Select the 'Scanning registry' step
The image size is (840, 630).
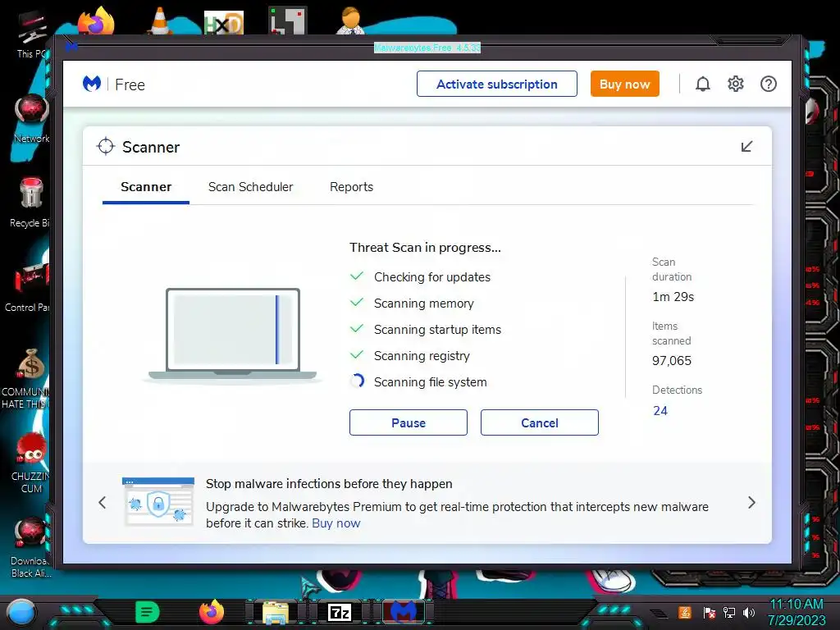[x=422, y=356]
